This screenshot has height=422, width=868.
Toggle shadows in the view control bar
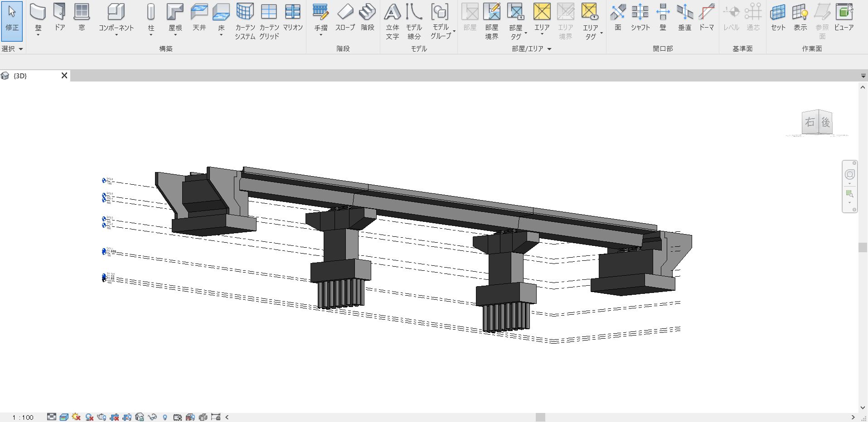tap(89, 417)
